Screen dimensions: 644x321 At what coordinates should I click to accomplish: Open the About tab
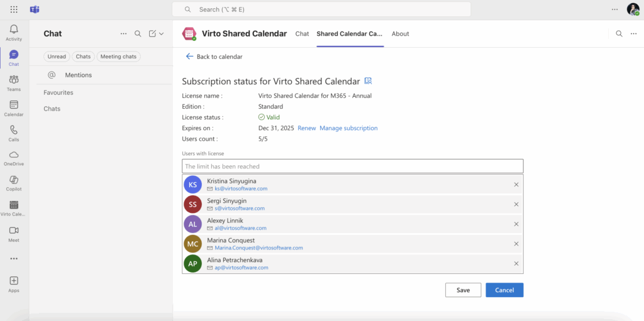(401, 34)
